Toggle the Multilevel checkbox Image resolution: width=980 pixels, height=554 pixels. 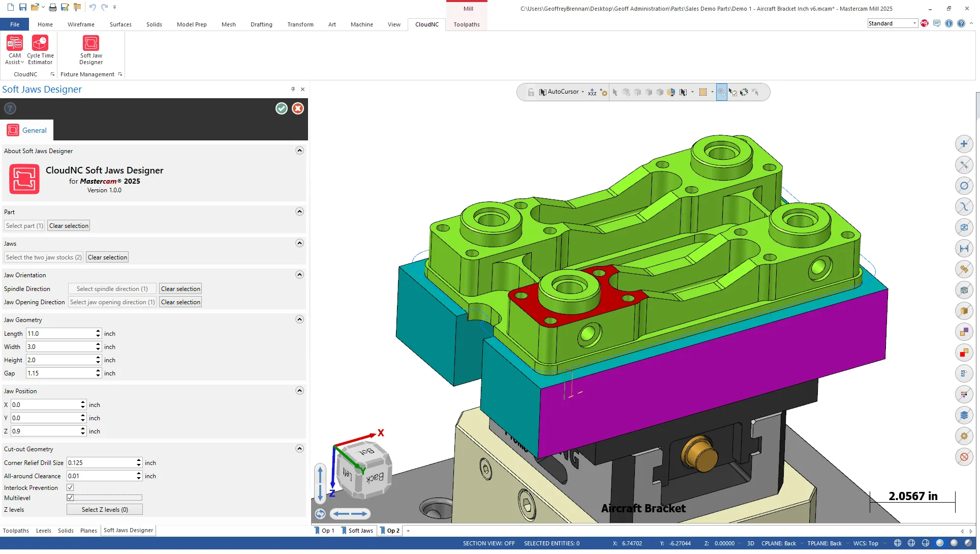pyautogui.click(x=70, y=498)
